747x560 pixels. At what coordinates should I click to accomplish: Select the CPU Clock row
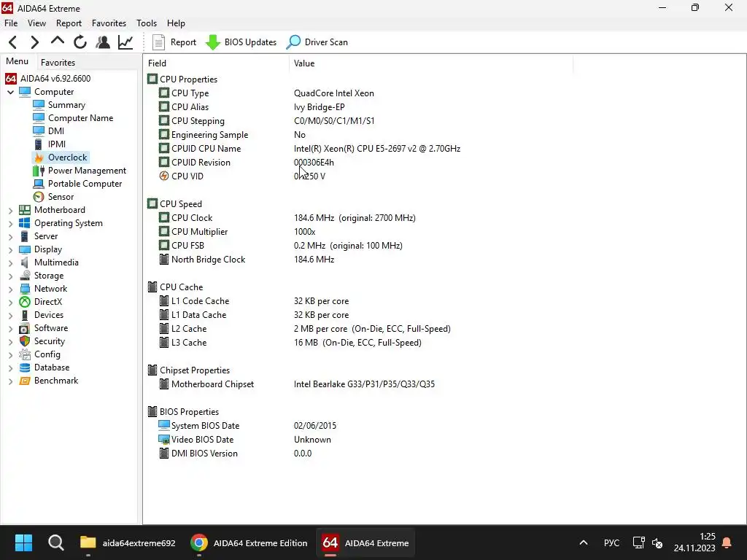click(x=357, y=217)
